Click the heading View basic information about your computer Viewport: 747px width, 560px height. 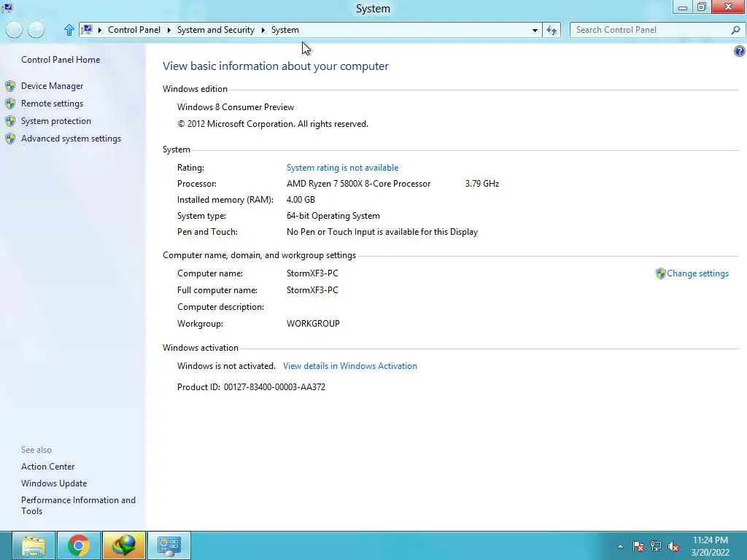(x=275, y=66)
